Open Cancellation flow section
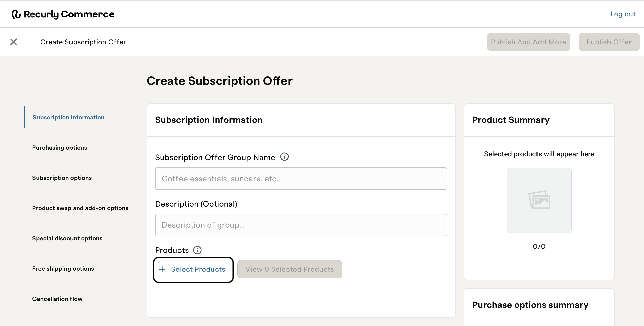Viewport: 644px width, 326px height. coord(57,299)
